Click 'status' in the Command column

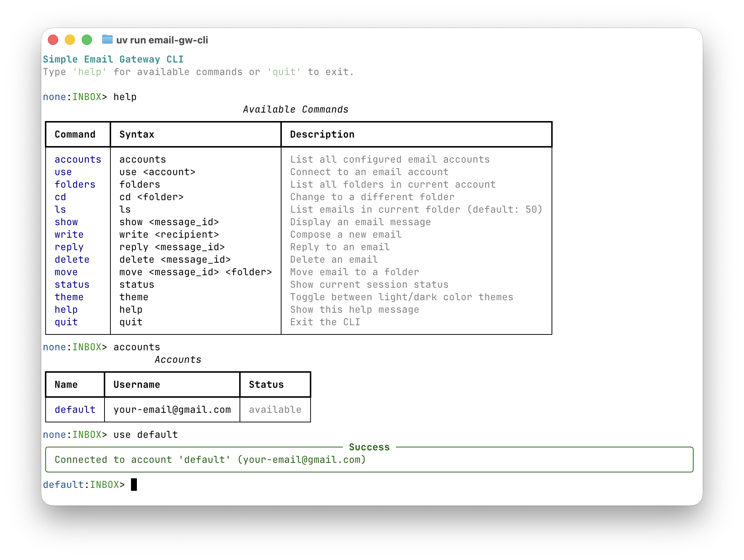pyautogui.click(x=72, y=284)
